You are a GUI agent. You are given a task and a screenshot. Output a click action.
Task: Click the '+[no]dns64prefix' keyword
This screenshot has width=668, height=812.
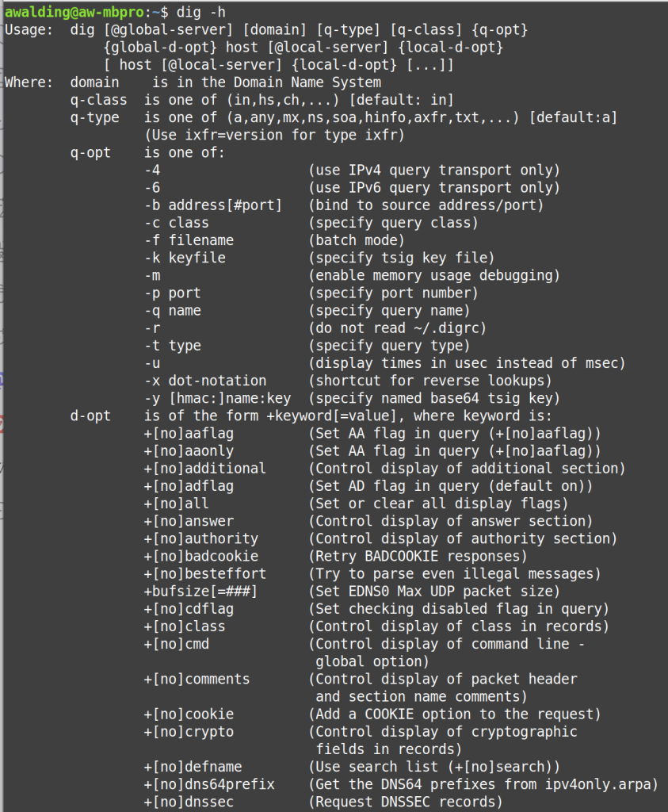[x=209, y=784]
